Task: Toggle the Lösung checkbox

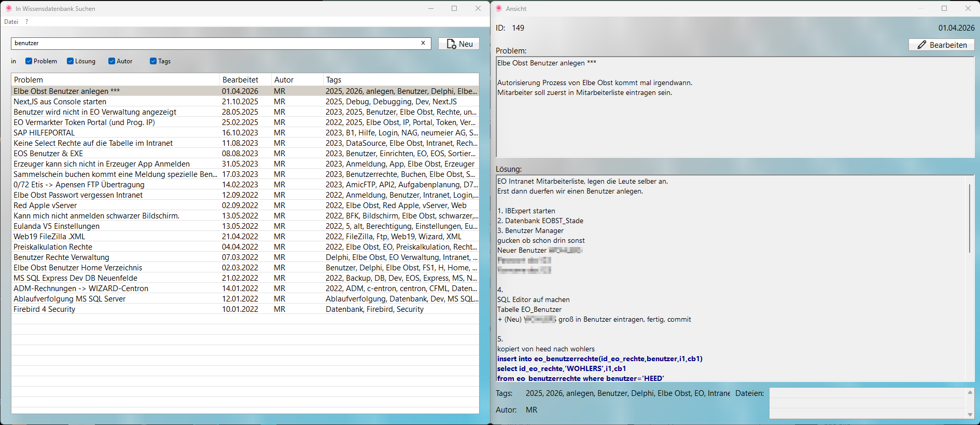Action: 71,61
